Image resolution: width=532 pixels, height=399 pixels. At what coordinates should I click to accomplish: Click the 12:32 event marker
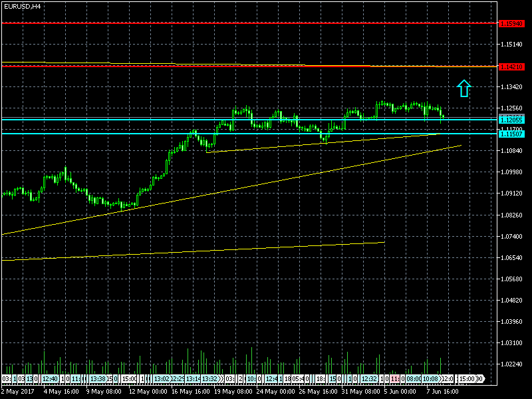click(x=370, y=378)
